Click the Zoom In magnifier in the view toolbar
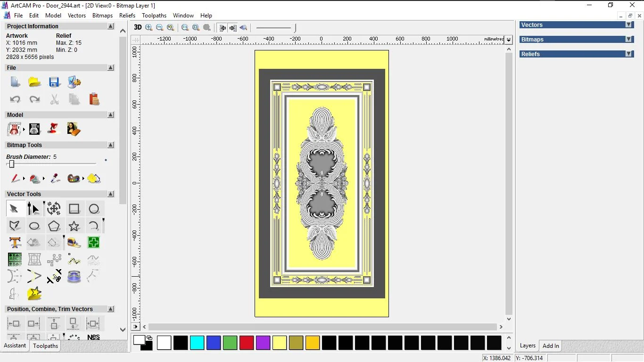The width and height of the screenshot is (644, 362). point(149,28)
